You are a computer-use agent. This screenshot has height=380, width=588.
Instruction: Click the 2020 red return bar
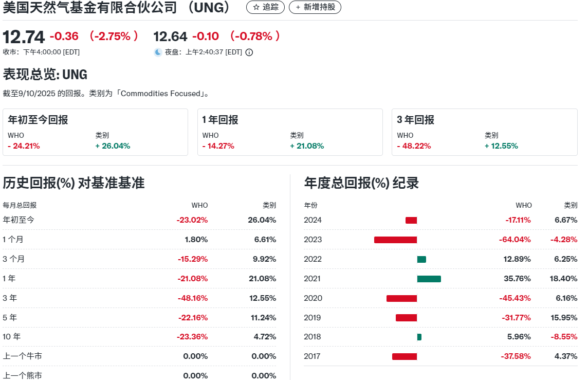pyautogui.click(x=401, y=298)
